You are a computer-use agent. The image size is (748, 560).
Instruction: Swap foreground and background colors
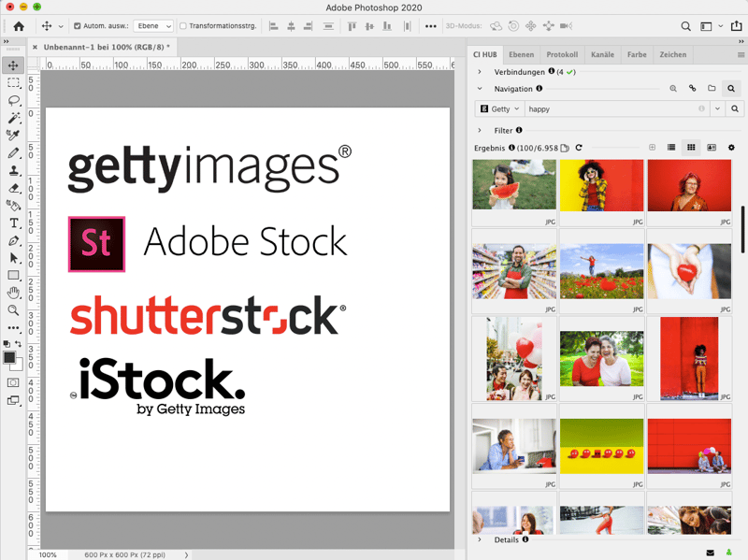point(19,343)
